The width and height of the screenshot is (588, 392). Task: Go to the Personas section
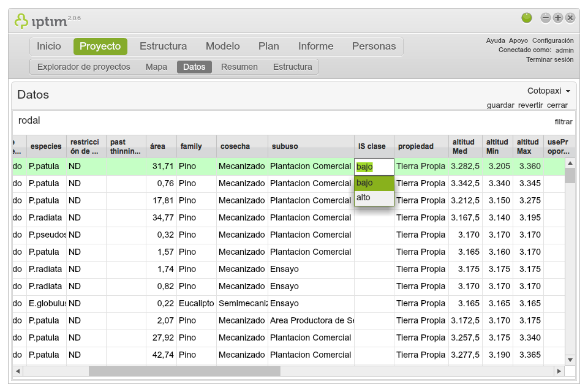pyautogui.click(x=374, y=46)
